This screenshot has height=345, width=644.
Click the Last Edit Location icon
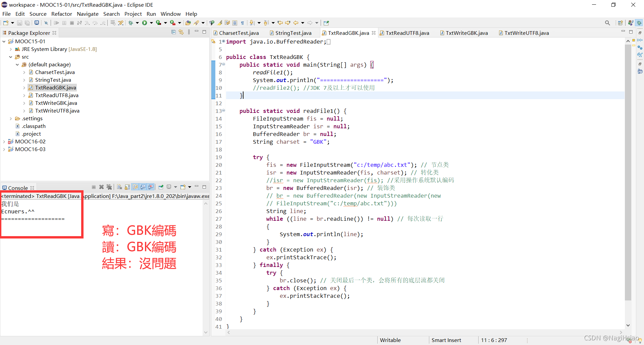280,23
